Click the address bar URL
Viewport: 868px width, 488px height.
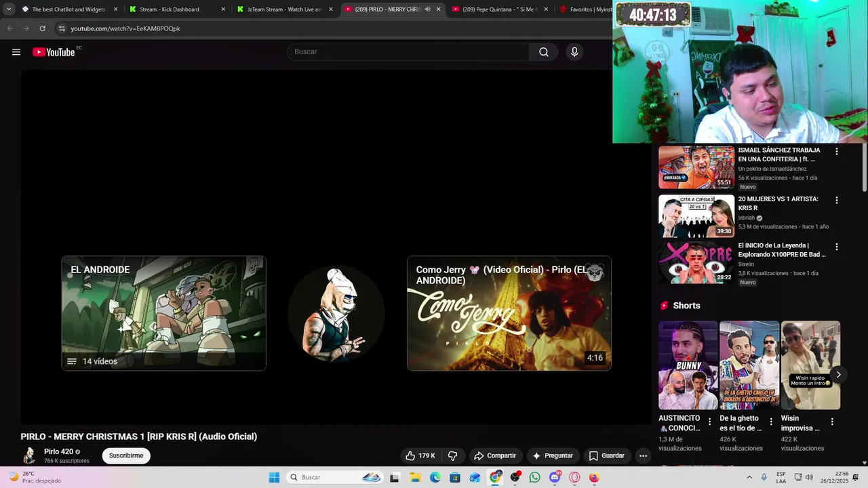tap(125, 28)
